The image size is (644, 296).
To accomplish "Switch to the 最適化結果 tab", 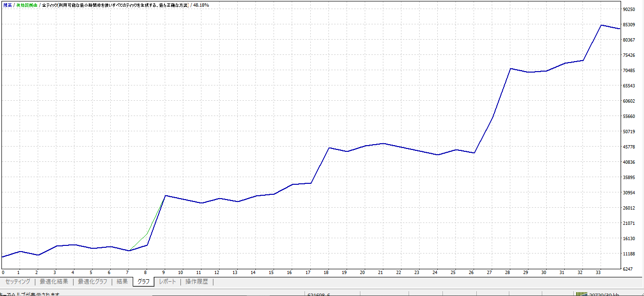I will [54, 282].
